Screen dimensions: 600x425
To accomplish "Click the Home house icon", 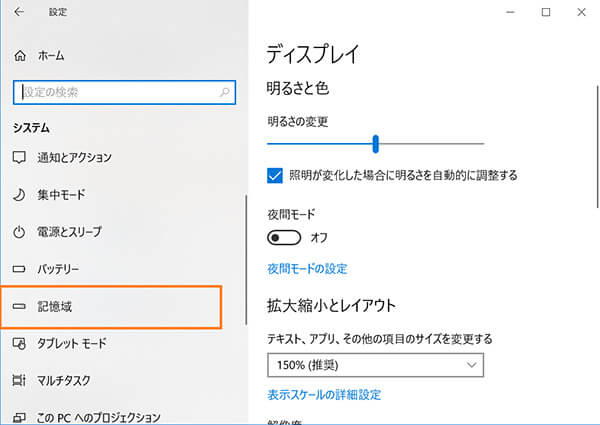I will pyautogui.click(x=18, y=56).
